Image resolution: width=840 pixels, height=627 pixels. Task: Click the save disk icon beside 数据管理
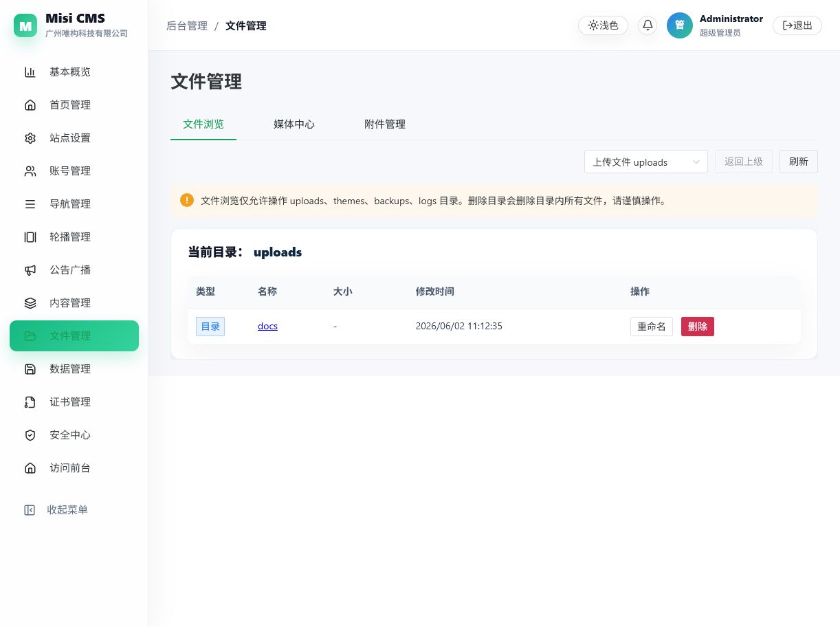pos(30,369)
